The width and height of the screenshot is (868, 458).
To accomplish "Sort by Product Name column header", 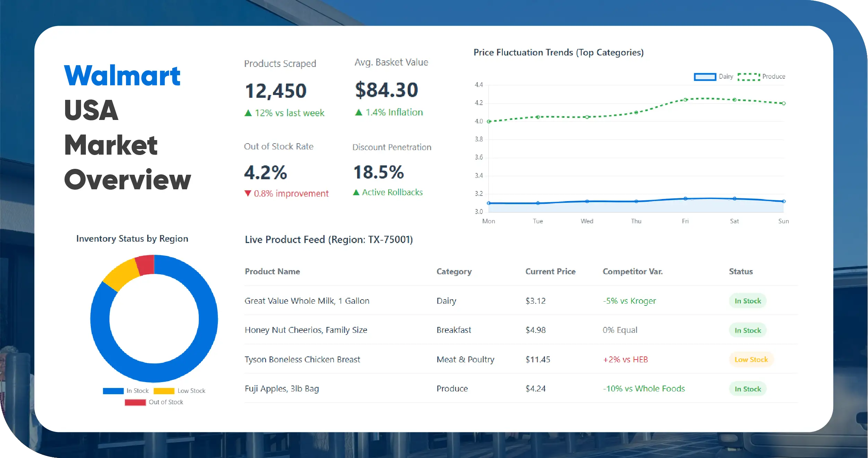I will coord(272,271).
